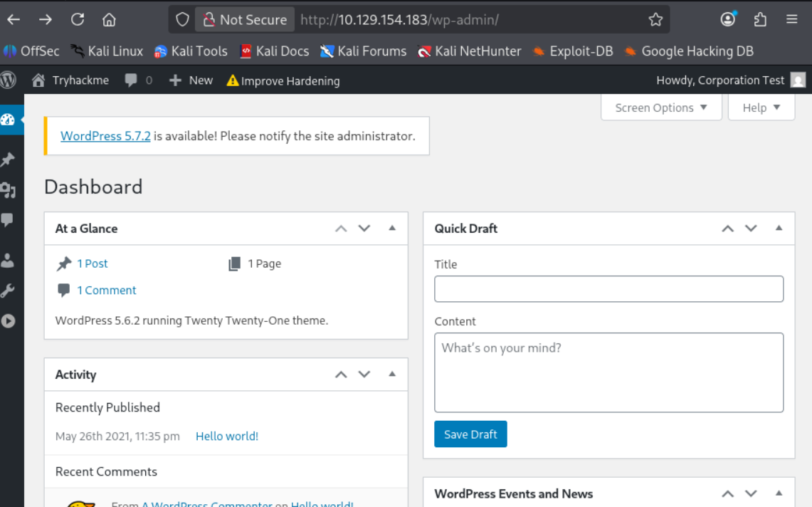Click Collapse menu play icon in sidebar

[x=8, y=321]
